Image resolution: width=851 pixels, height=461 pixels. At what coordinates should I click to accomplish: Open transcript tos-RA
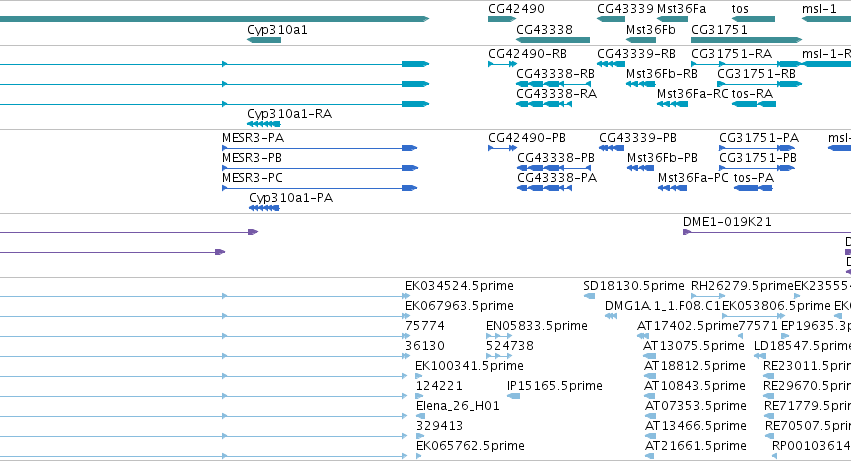coord(752,94)
